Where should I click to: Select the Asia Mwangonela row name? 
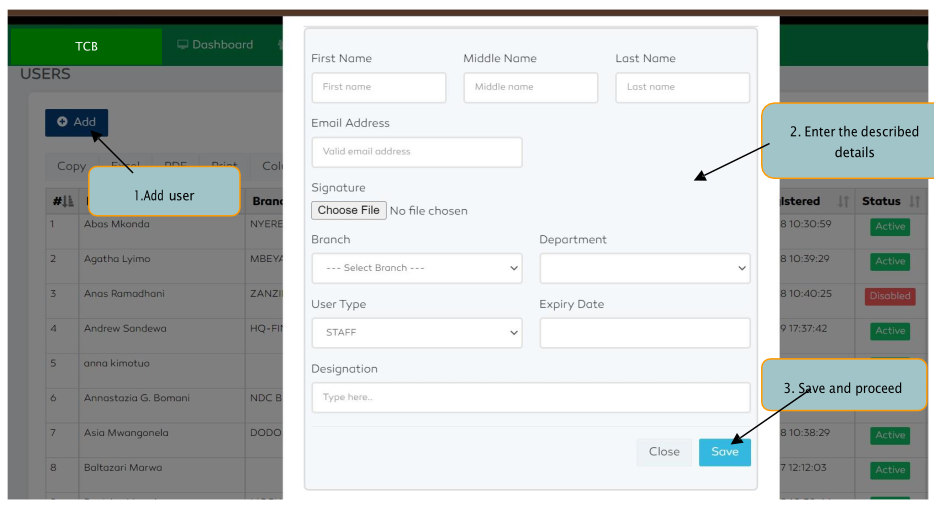[126, 433]
